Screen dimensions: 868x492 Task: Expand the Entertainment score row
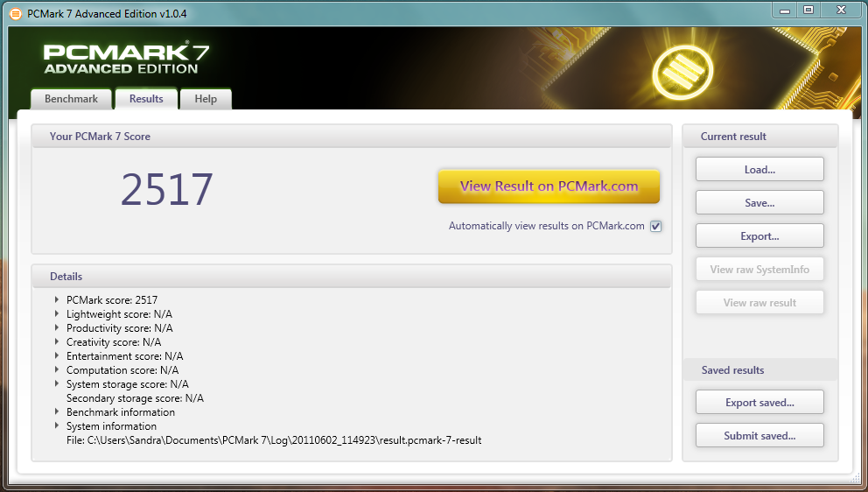tap(57, 355)
